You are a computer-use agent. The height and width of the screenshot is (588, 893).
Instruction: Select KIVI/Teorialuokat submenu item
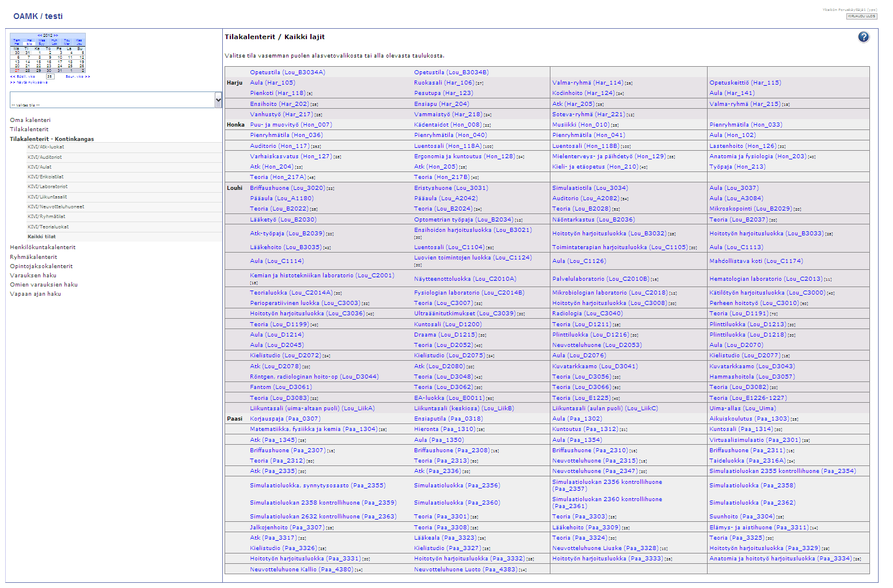click(x=48, y=227)
